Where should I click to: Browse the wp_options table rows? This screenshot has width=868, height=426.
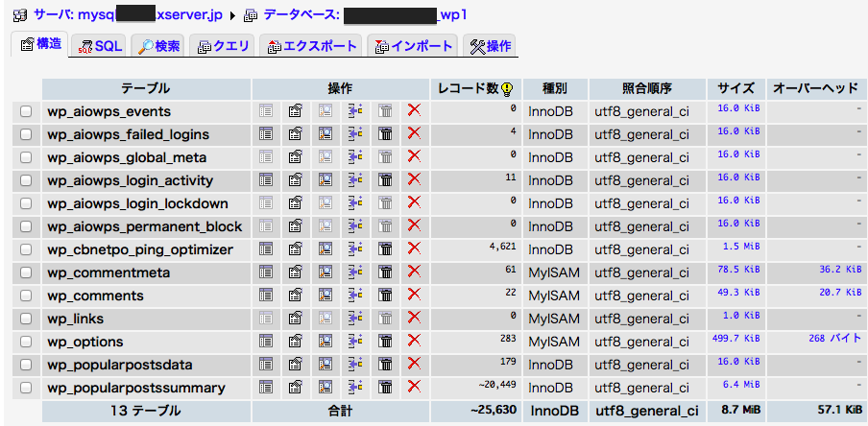point(266,342)
